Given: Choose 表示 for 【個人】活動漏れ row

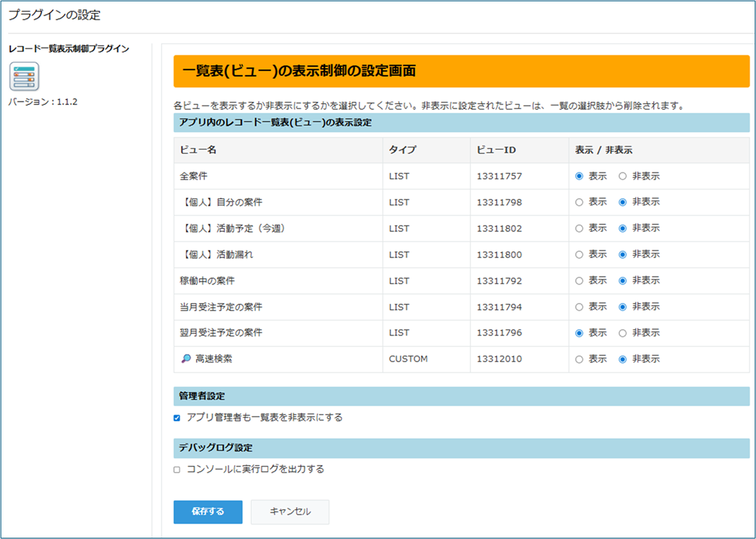Looking at the screenshot, I should coord(579,254).
